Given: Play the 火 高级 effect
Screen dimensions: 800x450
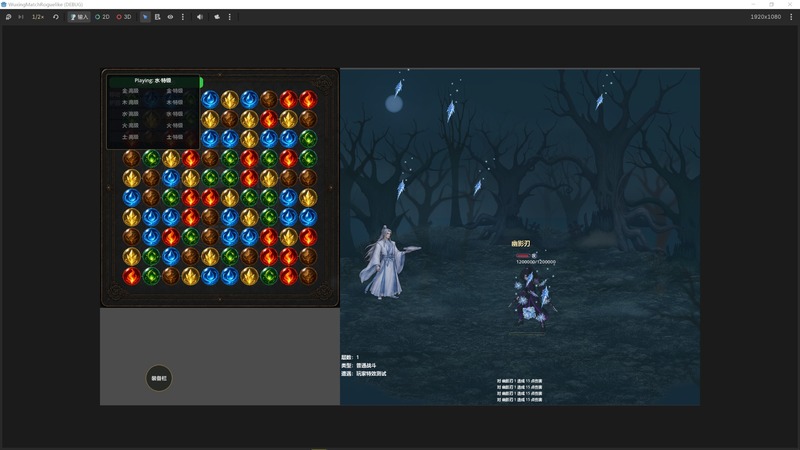Looking at the screenshot, I should 130,125.
